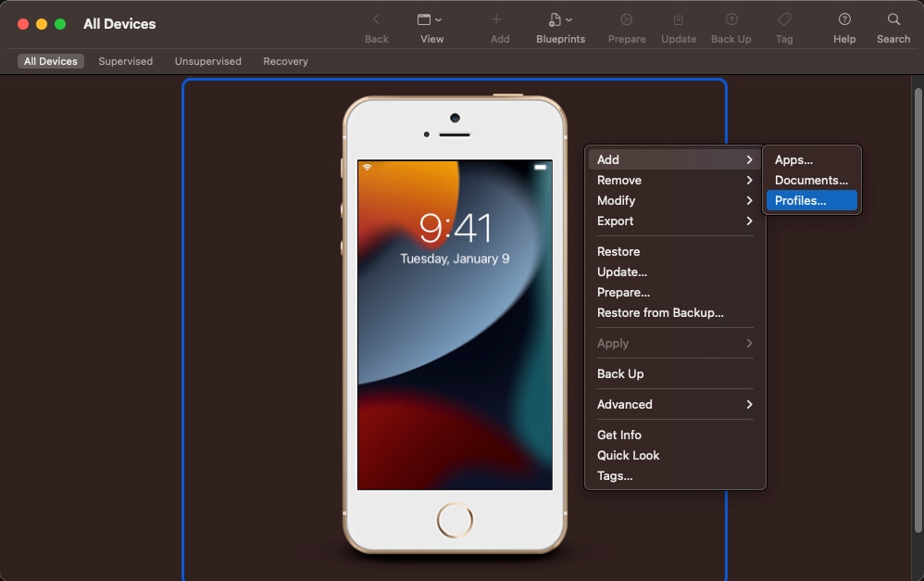Viewport: 924px width, 581px height.
Task: Click the green zoom window button
Action: coord(60,24)
